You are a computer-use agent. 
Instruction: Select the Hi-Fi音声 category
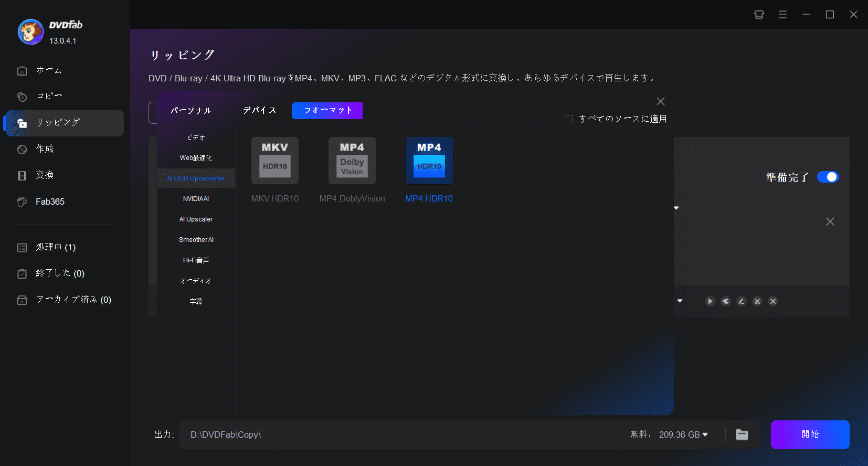[x=196, y=260]
